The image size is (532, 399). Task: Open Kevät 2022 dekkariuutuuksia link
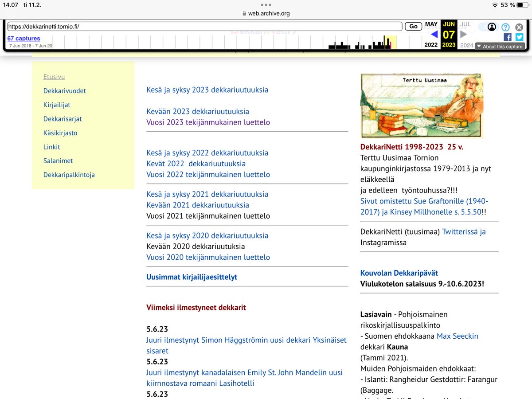(196, 164)
